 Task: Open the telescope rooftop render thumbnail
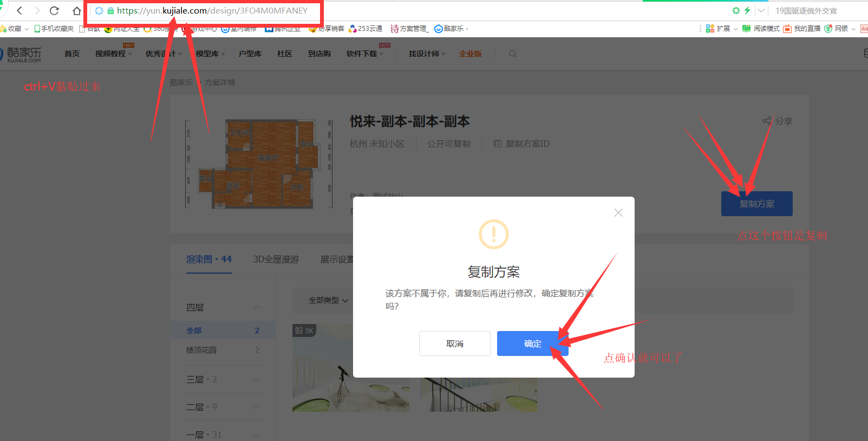(351, 368)
